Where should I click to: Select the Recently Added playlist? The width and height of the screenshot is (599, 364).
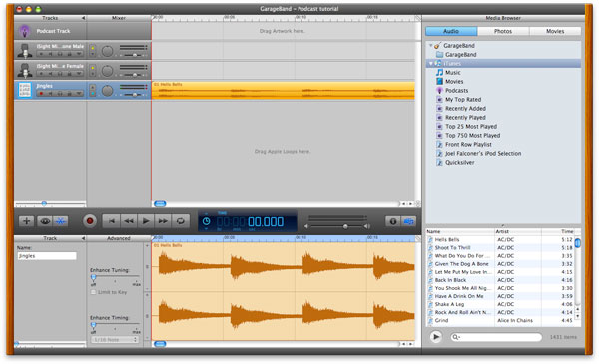(x=465, y=109)
